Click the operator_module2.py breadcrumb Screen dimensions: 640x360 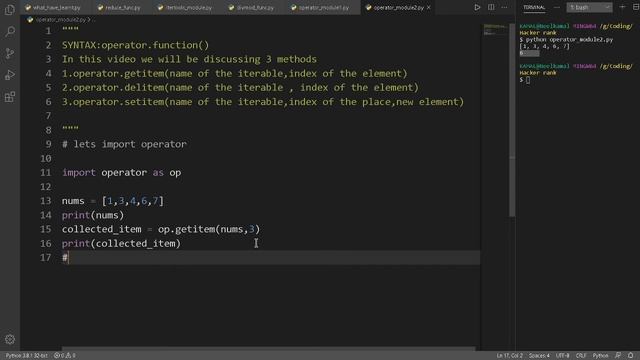point(61,19)
